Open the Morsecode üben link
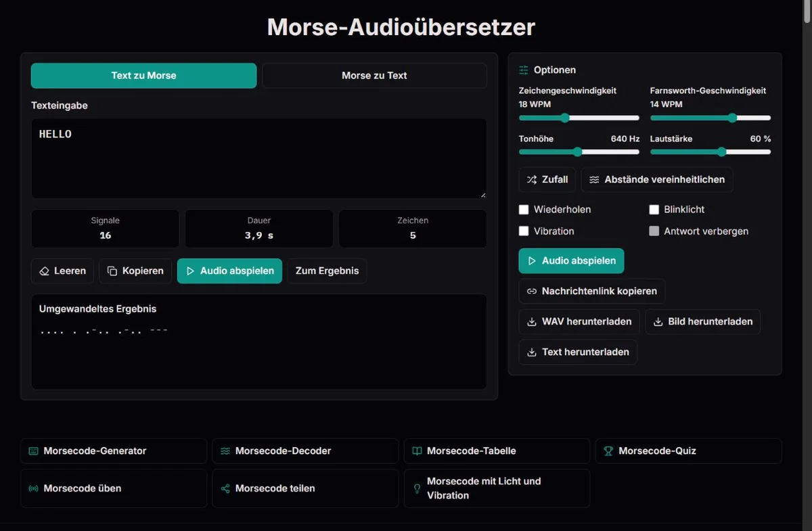The image size is (812, 531). (114, 488)
